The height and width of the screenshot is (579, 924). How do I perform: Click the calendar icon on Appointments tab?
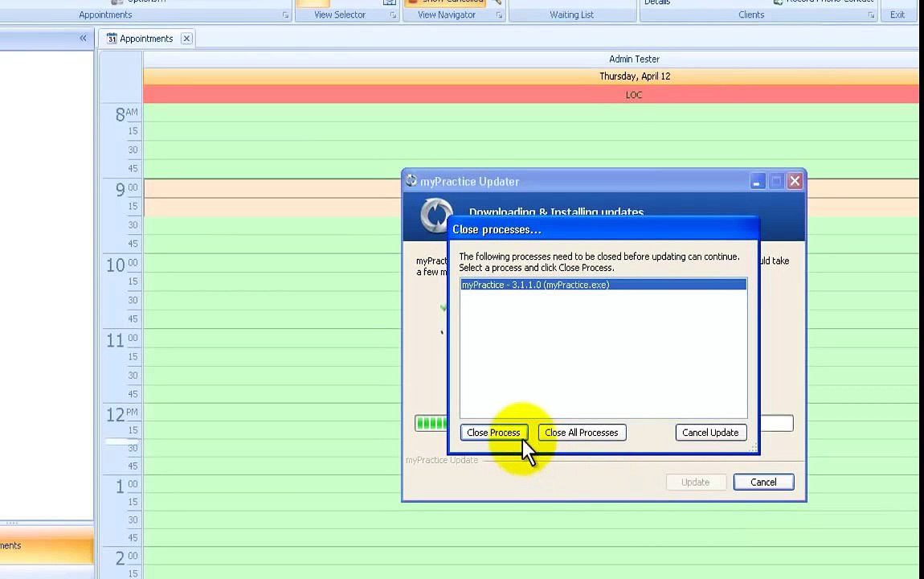[112, 39]
